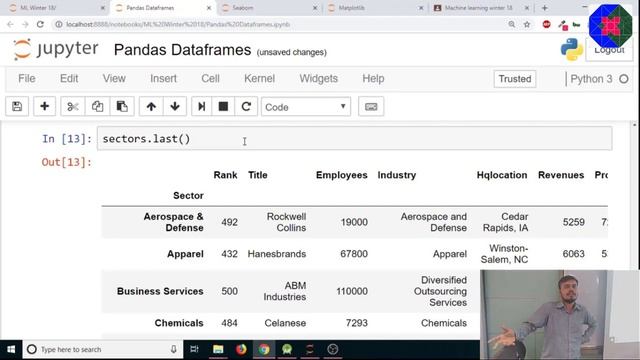Screen dimensions: 640x360
Task: Select the Business Services row label
Action: pos(160,291)
